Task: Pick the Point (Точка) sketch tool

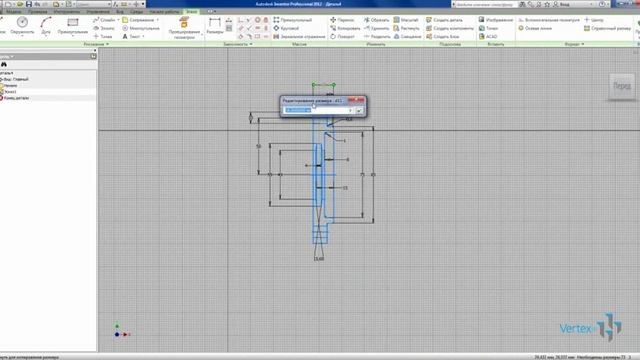Action: coord(102,36)
